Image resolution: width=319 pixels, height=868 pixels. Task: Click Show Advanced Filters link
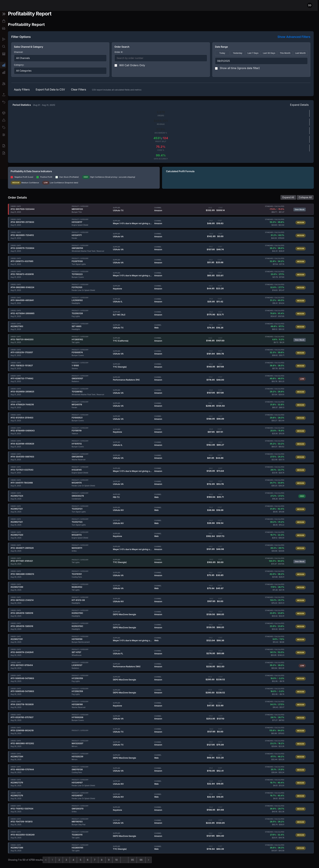click(x=294, y=37)
